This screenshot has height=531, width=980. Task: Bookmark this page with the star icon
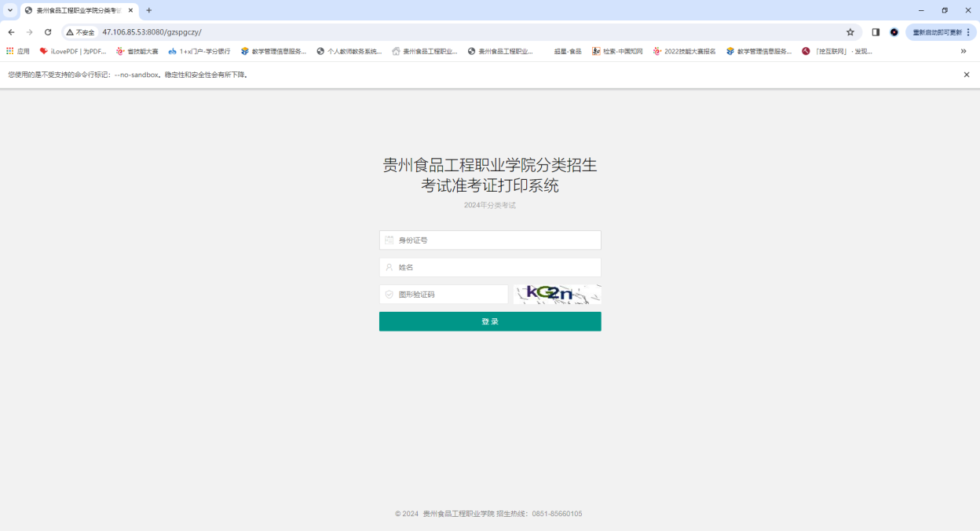pos(850,32)
